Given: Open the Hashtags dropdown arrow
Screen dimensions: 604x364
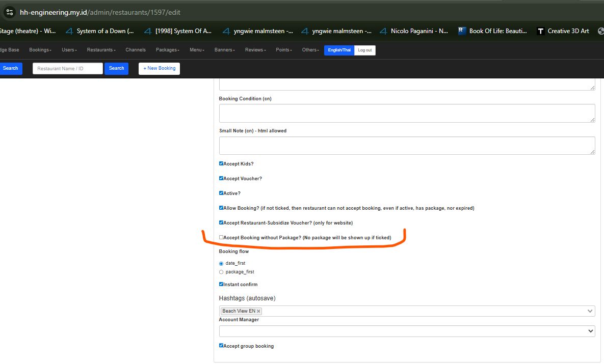Looking at the screenshot, I should tap(590, 311).
